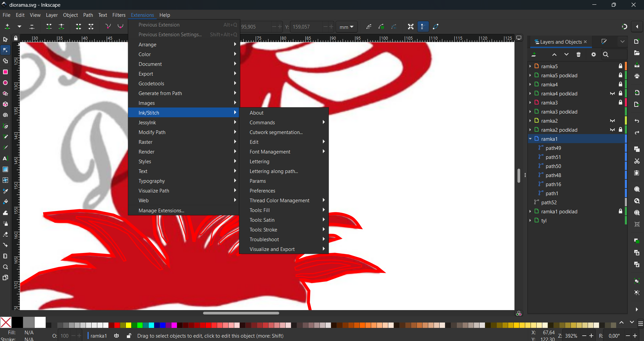Viewport: 644px width, 341px height.
Task: Select the Node edit tool
Action: point(5,50)
